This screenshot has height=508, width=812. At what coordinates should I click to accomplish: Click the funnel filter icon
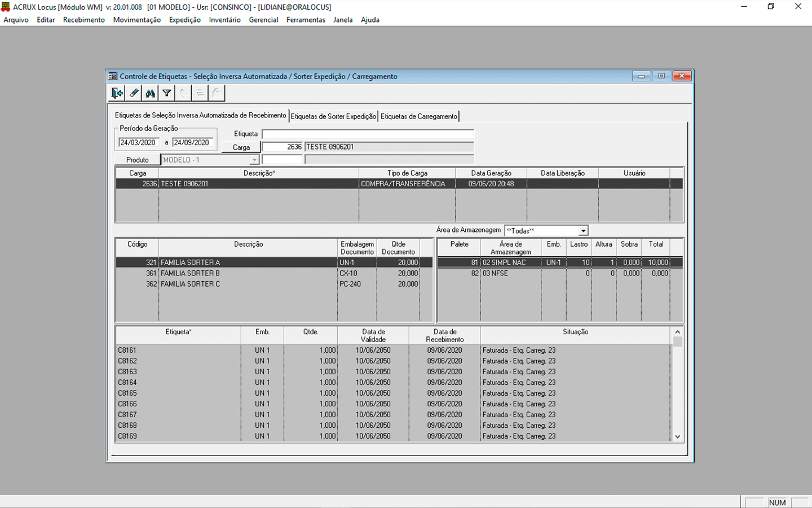pyautogui.click(x=167, y=93)
